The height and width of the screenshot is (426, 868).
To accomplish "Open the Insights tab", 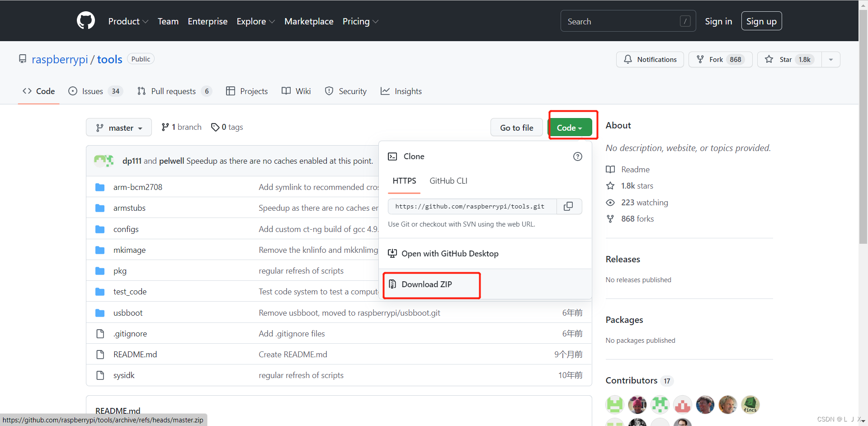I will [401, 91].
